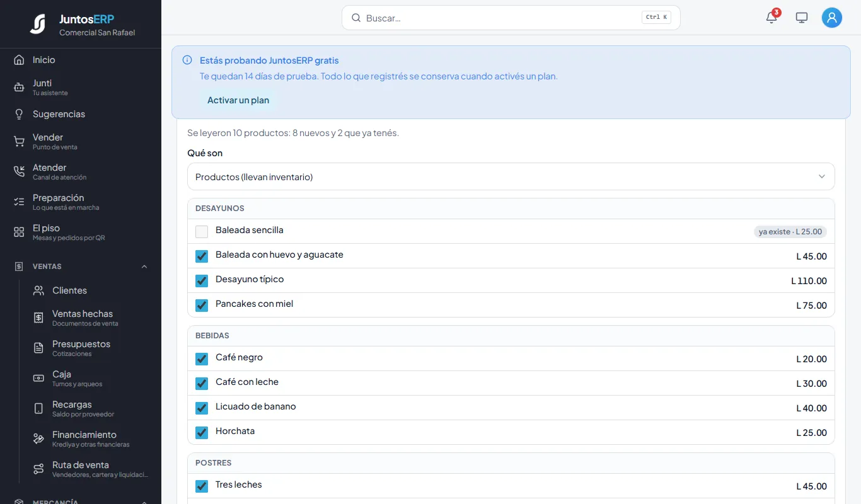Click the phone icon for Atender
This screenshot has height=504, width=861.
click(19, 172)
